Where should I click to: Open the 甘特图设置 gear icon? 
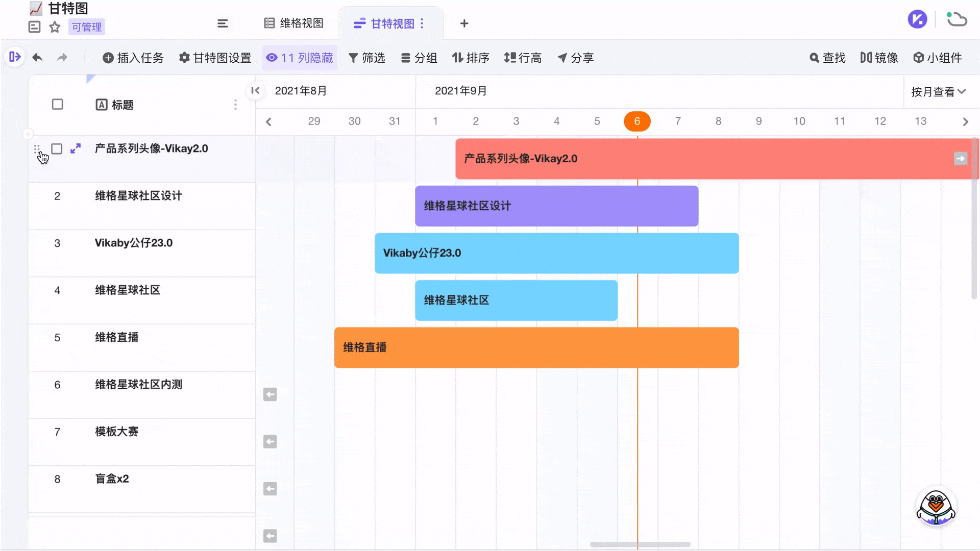coord(185,58)
